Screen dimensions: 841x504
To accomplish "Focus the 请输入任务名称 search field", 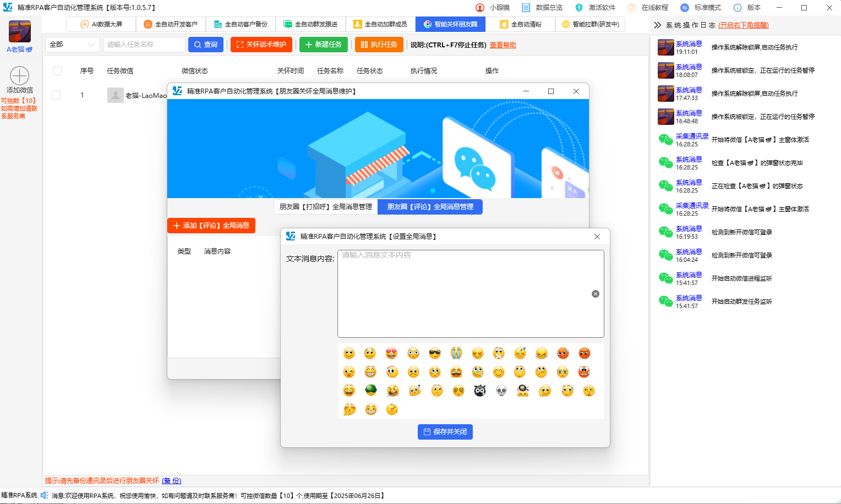I will pyautogui.click(x=144, y=45).
